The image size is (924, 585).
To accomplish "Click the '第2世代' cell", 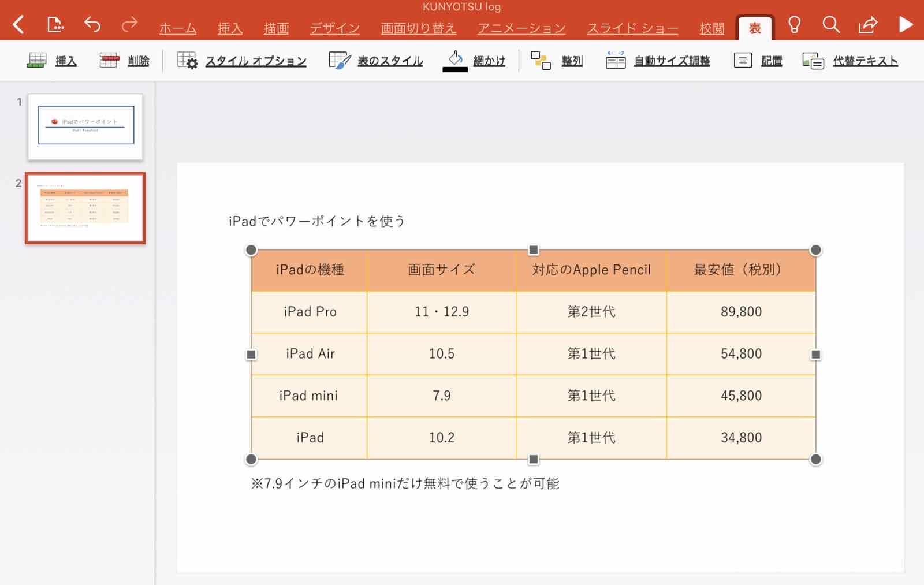I will [x=591, y=312].
